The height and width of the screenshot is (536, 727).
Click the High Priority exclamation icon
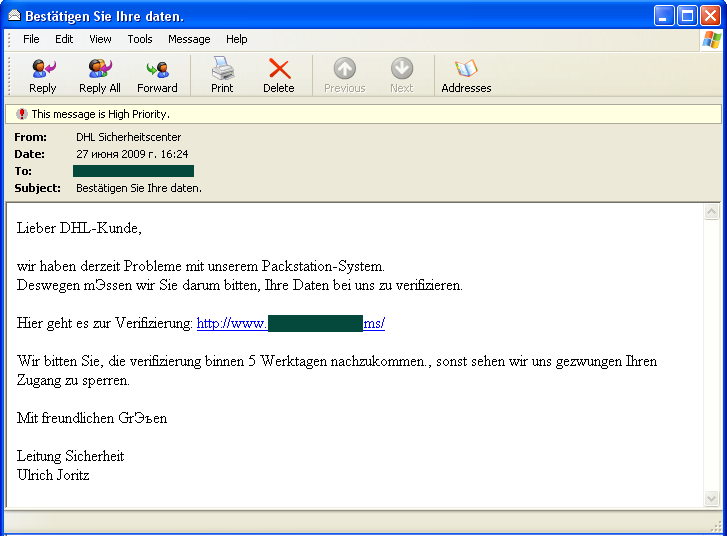(x=21, y=114)
